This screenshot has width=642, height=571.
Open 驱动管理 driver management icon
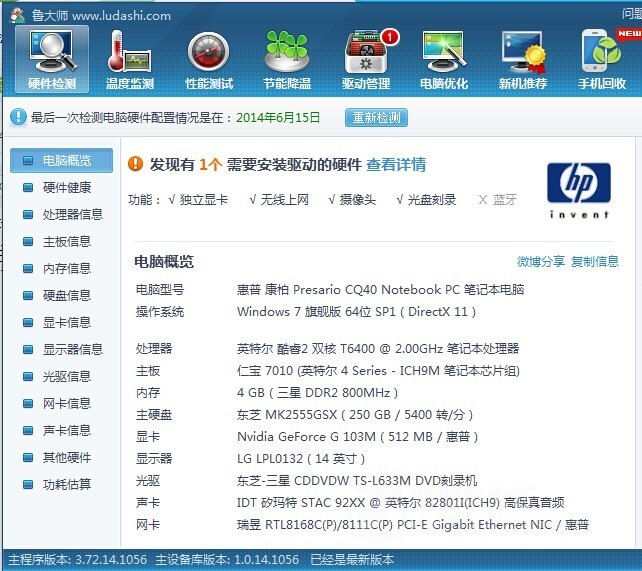[366, 59]
